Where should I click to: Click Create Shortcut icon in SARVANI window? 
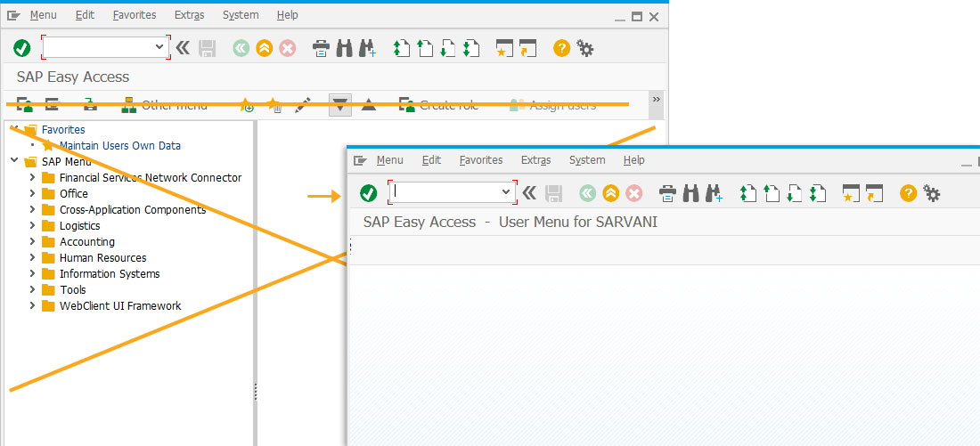tap(874, 193)
